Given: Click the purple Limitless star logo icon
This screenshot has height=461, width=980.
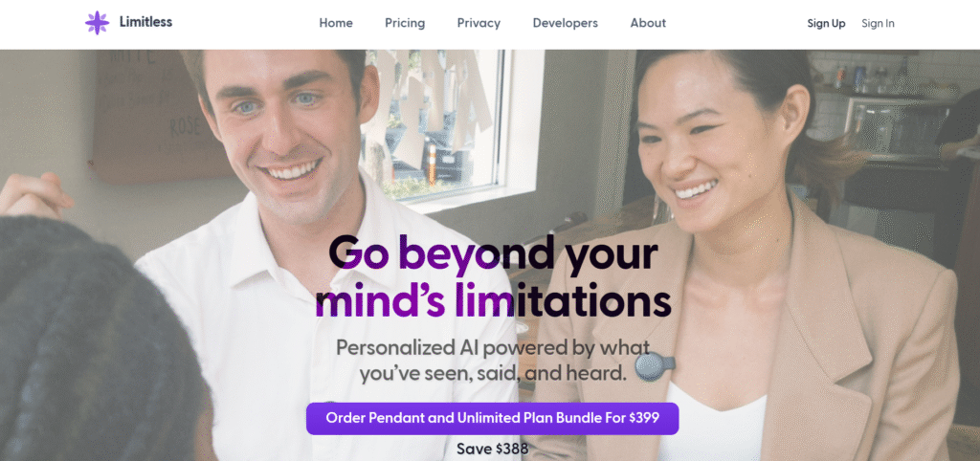Looking at the screenshot, I should 97,23.
